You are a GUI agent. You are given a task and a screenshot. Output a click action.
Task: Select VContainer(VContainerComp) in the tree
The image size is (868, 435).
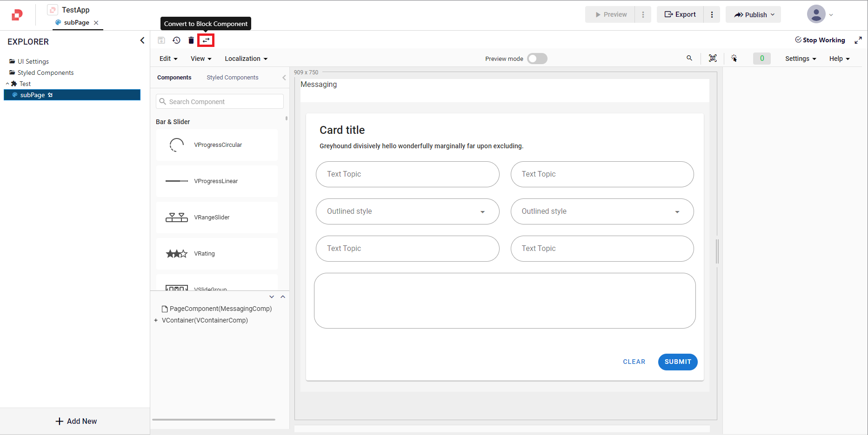pyautogui.click(x=205, y=320)
